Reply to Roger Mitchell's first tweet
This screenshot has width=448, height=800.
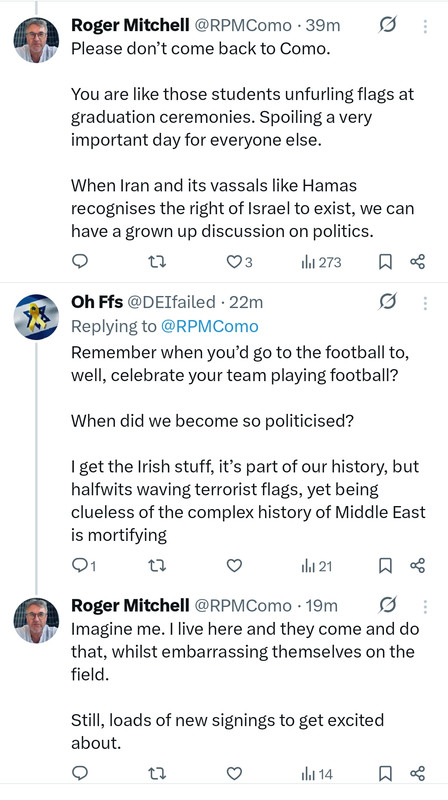[80, 262]
